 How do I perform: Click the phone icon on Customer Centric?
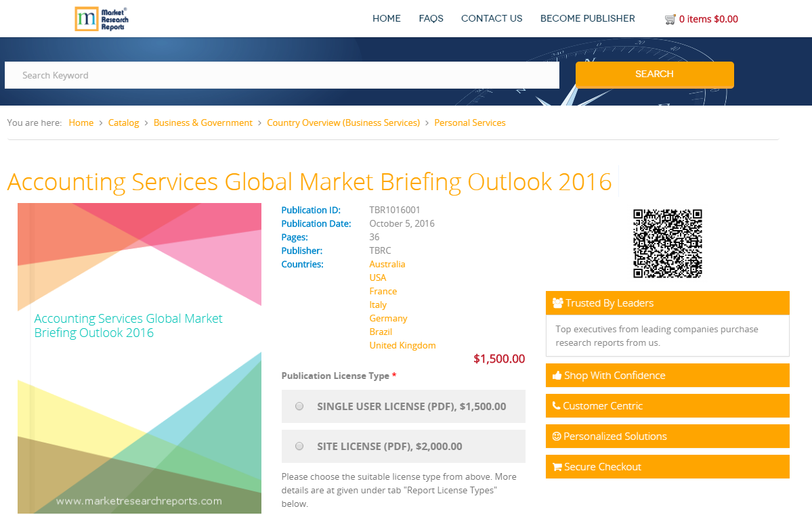[557, 406]
